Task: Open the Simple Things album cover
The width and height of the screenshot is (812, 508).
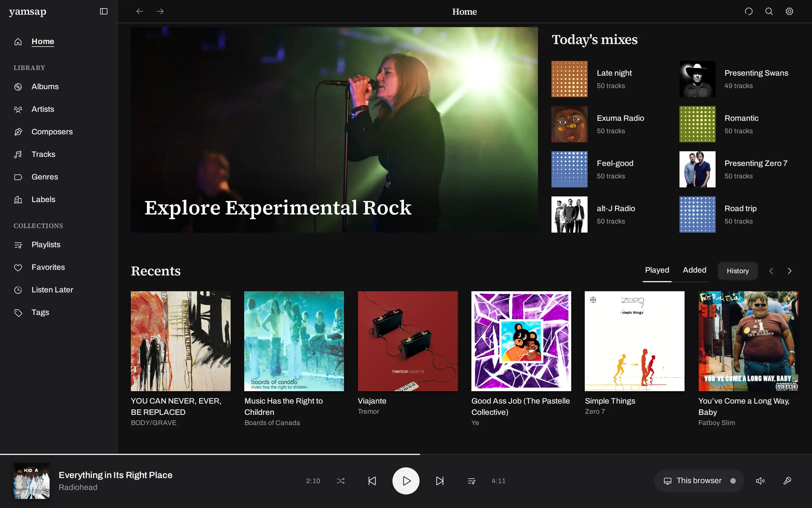Action: coord(634,341)
